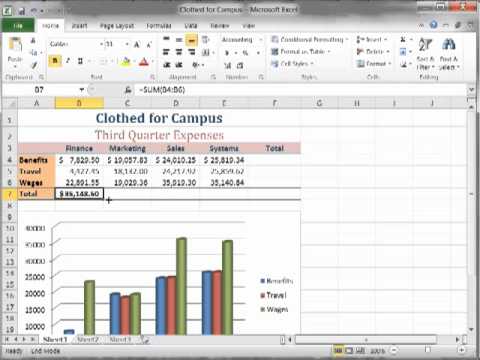Open Format as Table dropdown
Image resolution: width=480 pixels, height=360 pixels.
(301, 52)
